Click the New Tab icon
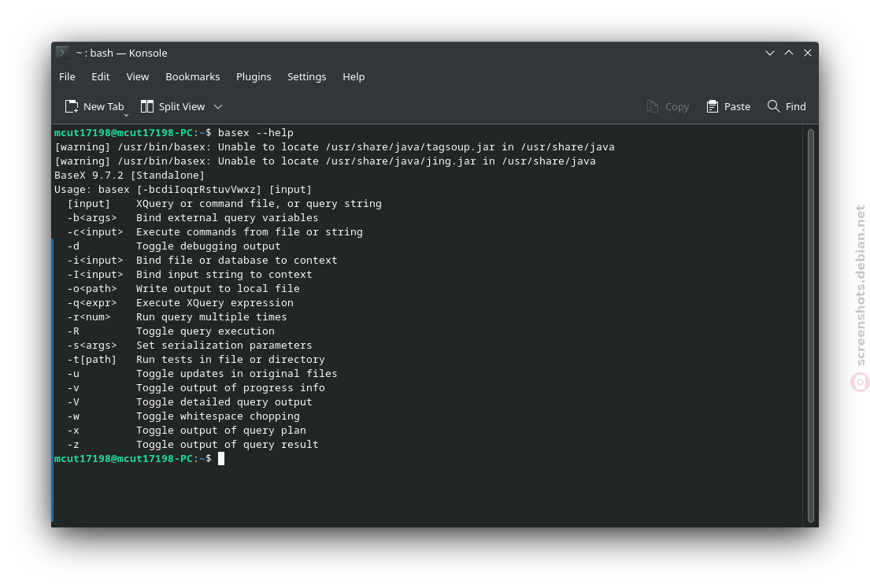The height and width of the screenshot is (588, 870). click(72, 106)
